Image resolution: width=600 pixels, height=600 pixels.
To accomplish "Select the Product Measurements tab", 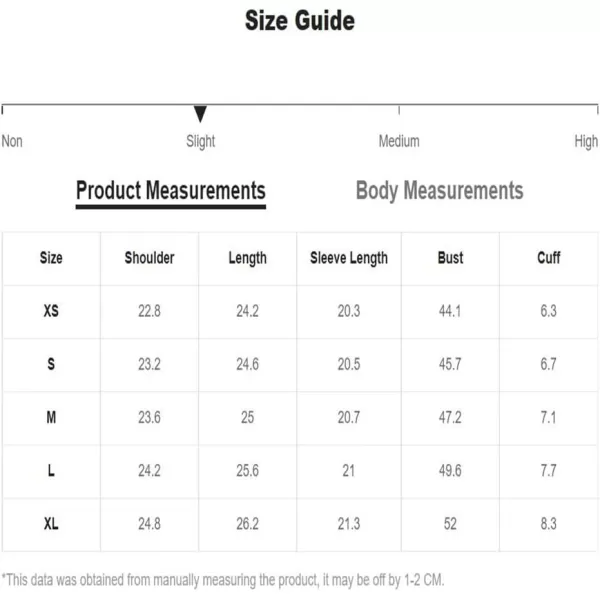I will 171,191.
